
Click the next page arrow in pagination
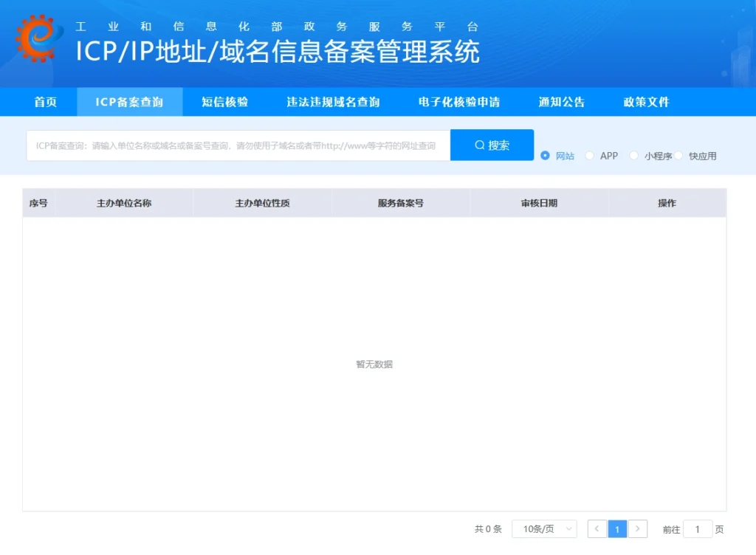click(x=638, y=529)
